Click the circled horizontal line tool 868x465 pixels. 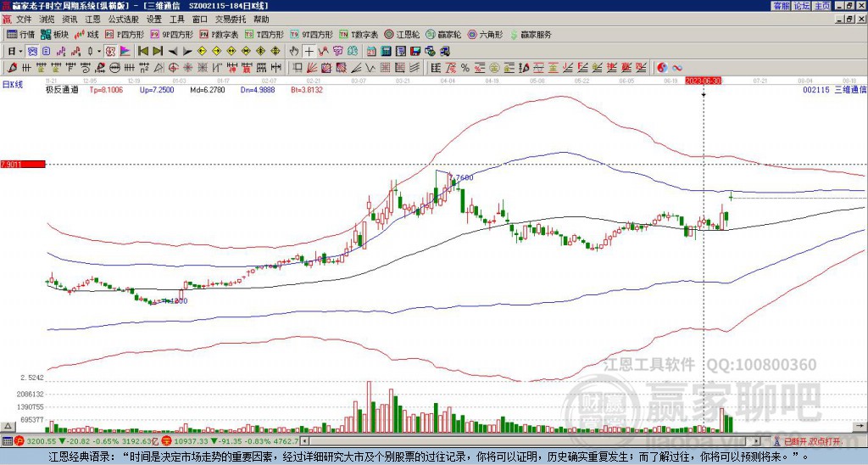point(114,68)
